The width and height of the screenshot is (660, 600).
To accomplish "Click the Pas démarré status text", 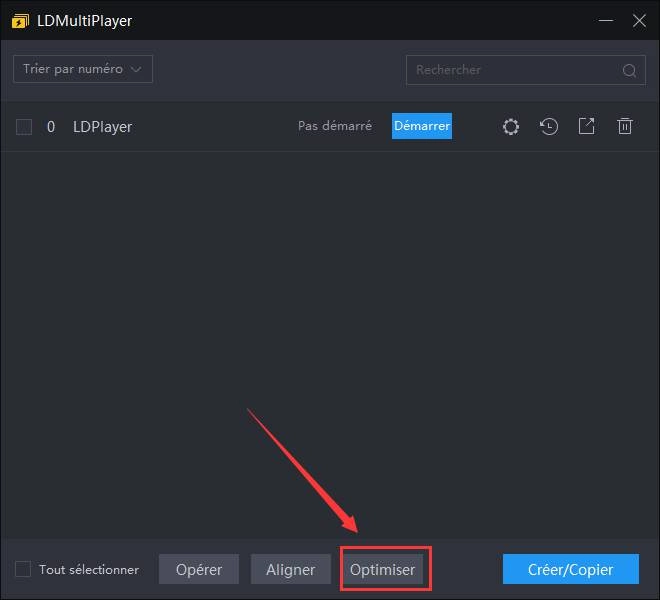I will click(335, 126).
